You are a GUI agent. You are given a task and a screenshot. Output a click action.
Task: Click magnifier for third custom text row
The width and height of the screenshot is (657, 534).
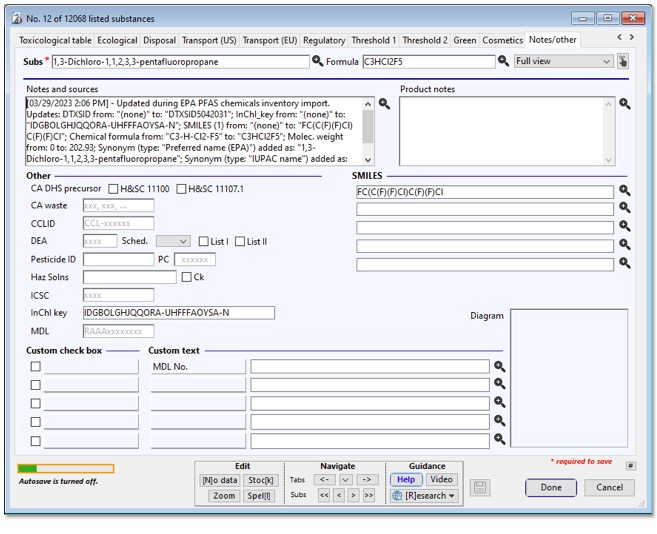[499, 402]
